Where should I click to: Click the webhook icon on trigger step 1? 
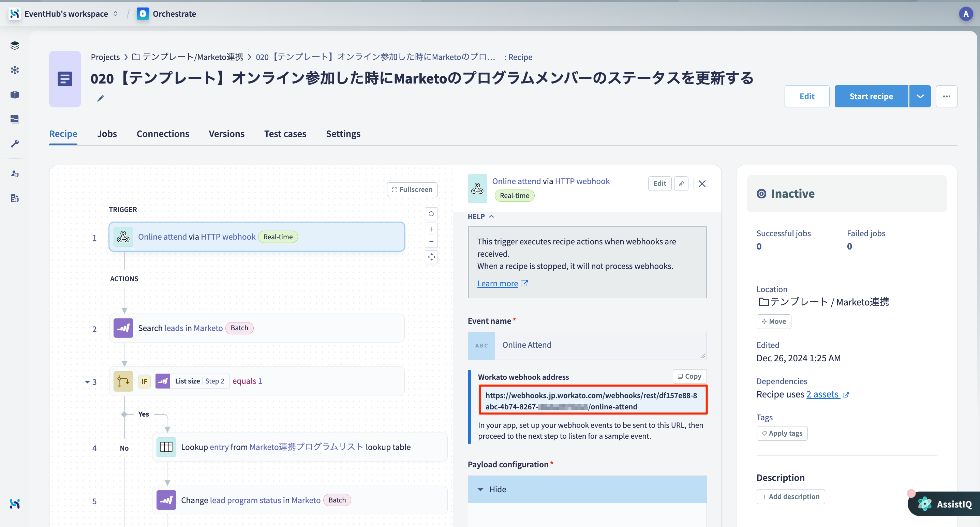coord(123,237)
